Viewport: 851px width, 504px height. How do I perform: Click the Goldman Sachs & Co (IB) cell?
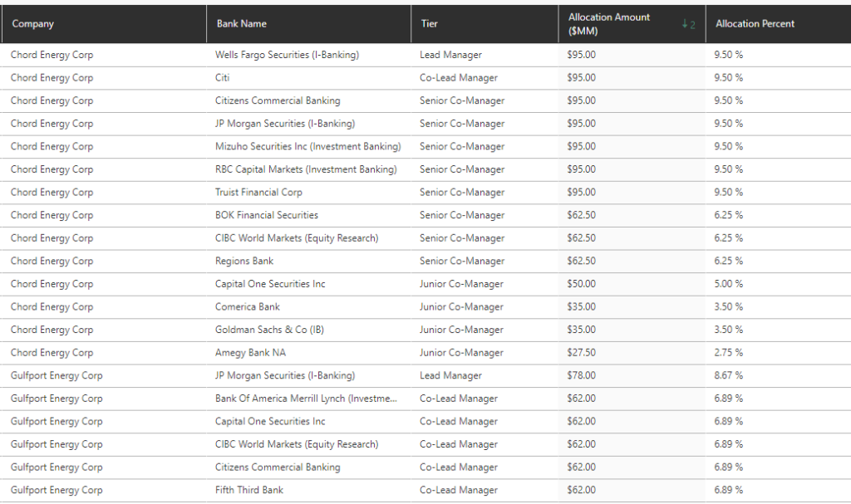click(x=269, y=330)
